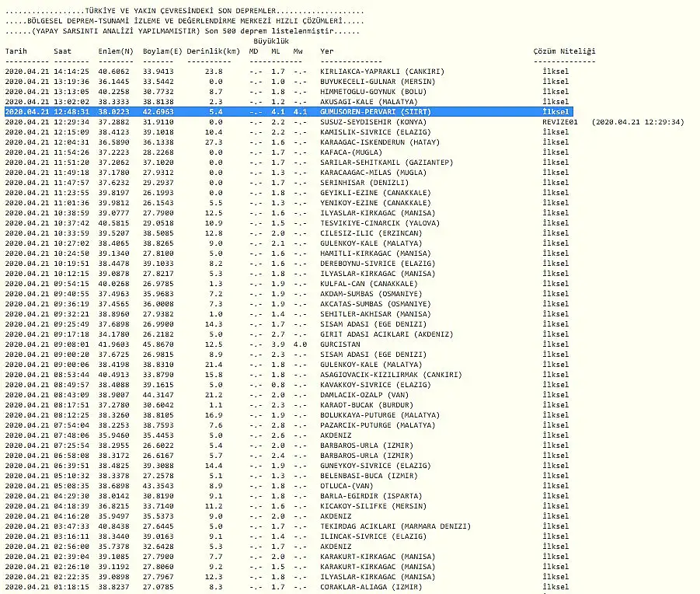Click the Boylam(E) column header
Screen dimensions: 700x594
[163, 51]
